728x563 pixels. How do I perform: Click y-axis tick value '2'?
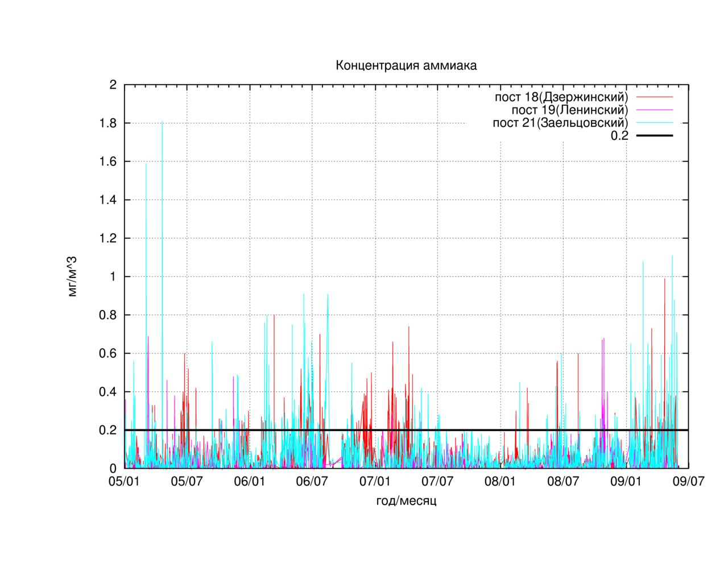(113, 85)
